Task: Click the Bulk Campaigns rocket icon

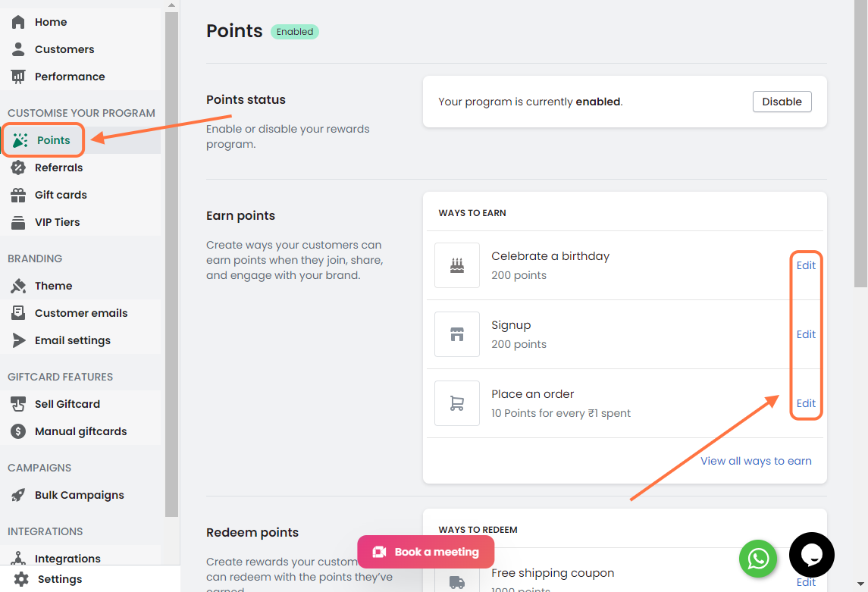Action: tap(18, 495)
